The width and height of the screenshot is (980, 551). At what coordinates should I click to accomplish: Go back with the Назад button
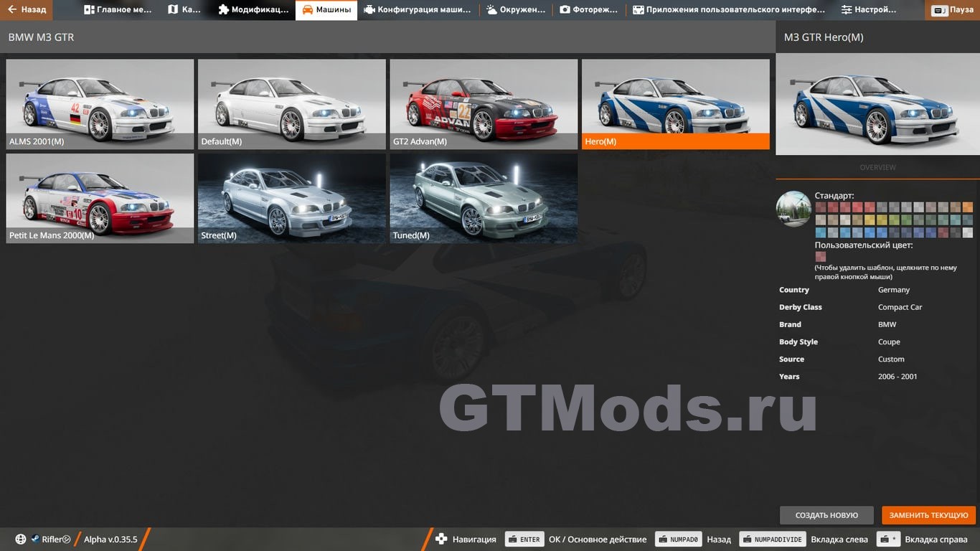pyautogui.click(x=27, y=10)
